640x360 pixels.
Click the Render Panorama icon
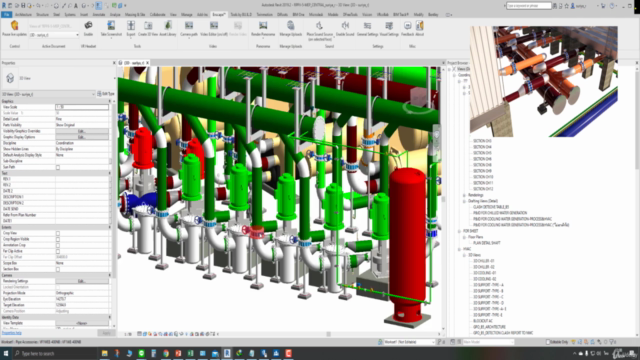click(263, 26)
